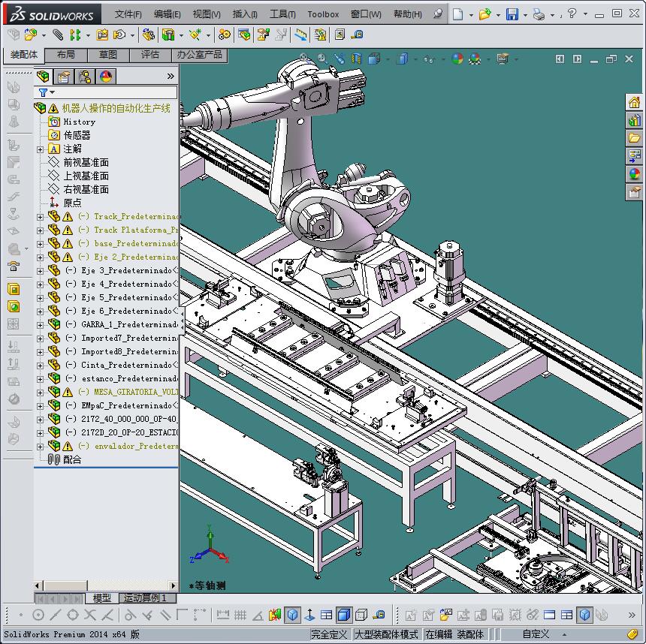Select the History item in tree
This screenshot has width=646, height=644.
79,122
